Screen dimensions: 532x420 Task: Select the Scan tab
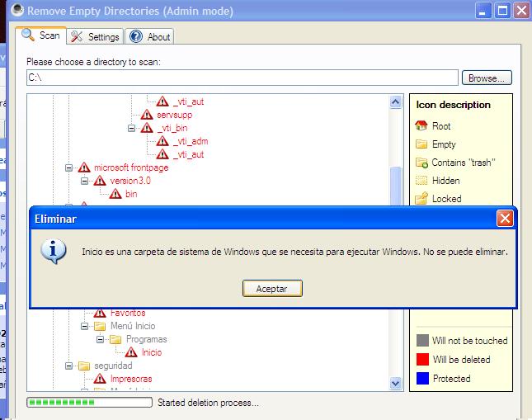pyautogui.click(x=40, y=35)
